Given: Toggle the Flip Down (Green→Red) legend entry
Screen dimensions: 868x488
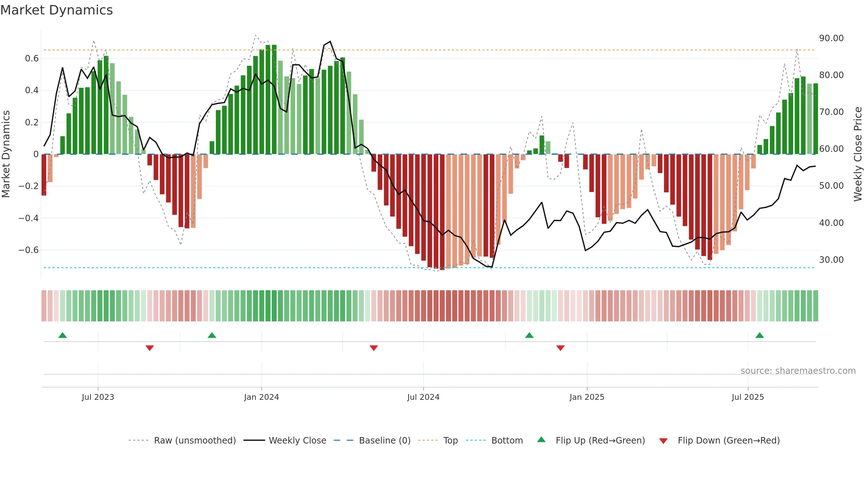Looking at the screenshot, I should pyautogui.click(x=719, y=440).
